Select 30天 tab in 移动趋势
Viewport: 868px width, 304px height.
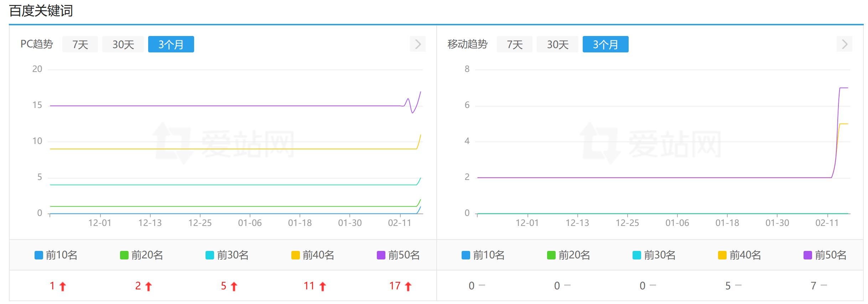point(557,44)
